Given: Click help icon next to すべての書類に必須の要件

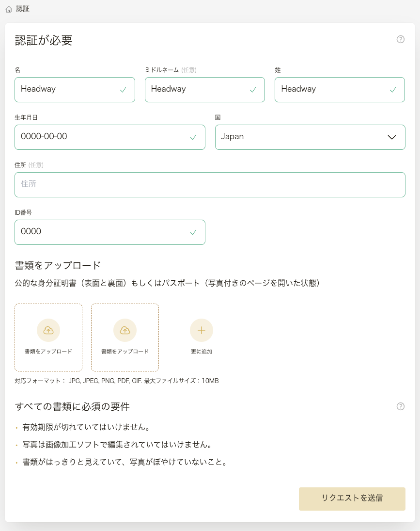Looking at the screenshot, I should pos(400,406).
